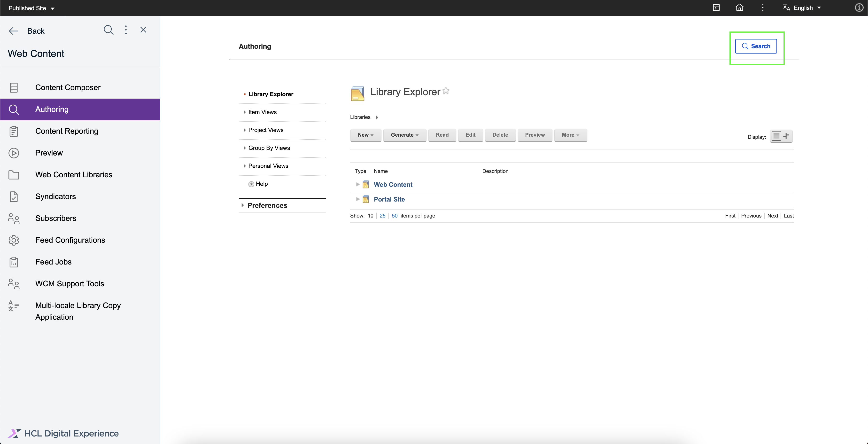Show 25 items per page
The height and width of the screenshot is (444, 868).
point(382,216)
